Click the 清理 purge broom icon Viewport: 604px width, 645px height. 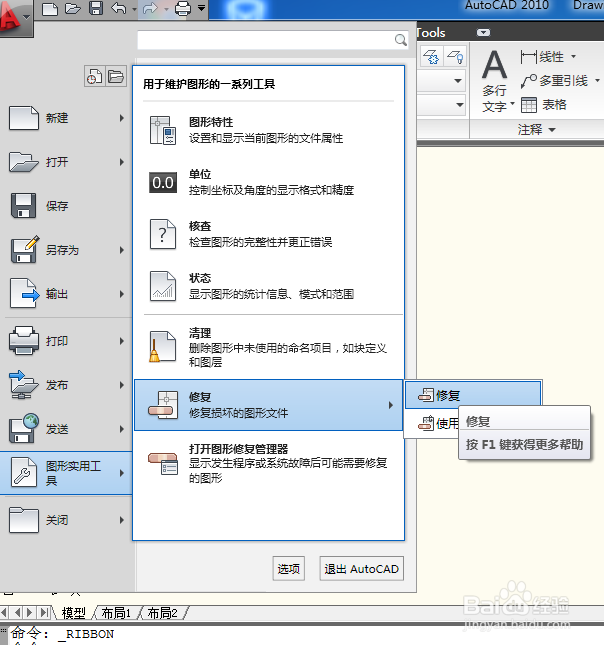(x=162, y=346)
